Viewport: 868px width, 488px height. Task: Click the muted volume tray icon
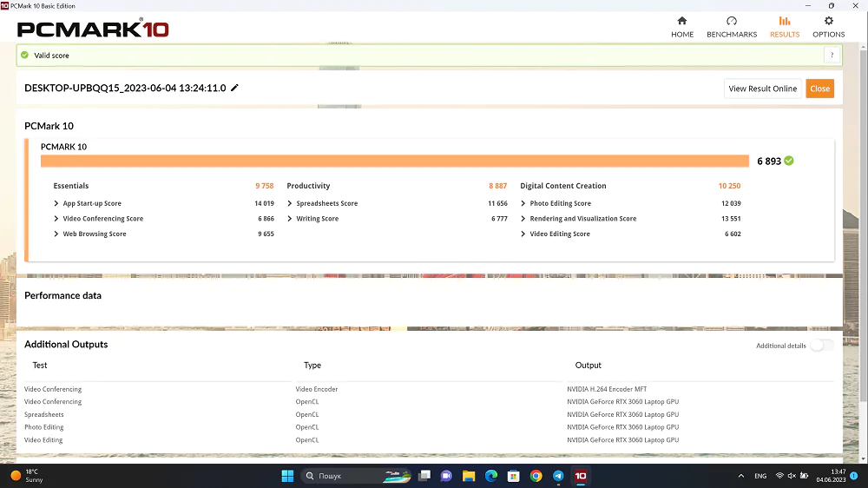click(792, 476)
